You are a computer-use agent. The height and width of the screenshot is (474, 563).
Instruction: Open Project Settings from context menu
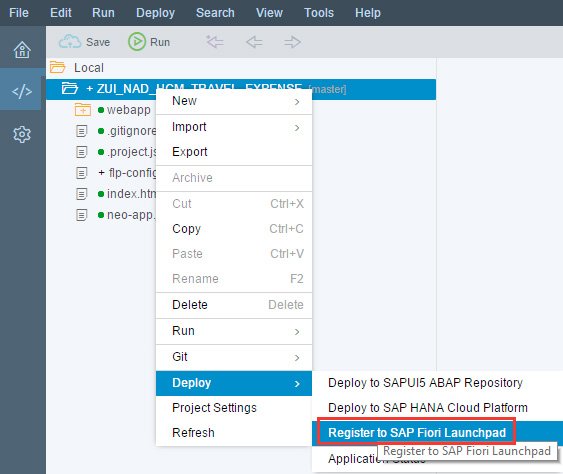[x=234, y=408]
